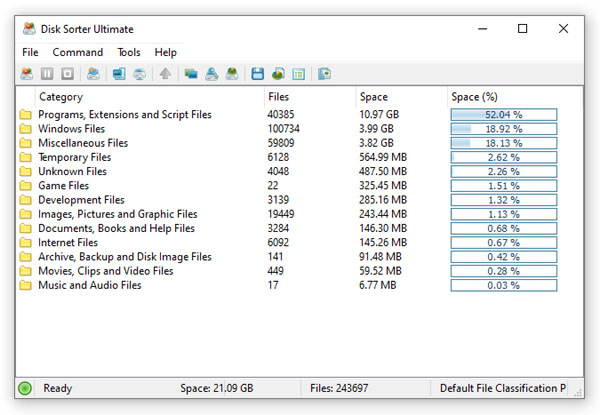Image resolution: width=600 pixels, height=415 pixels.
Task: Click the Pause toolbar button
Action: (x=47, y=73)
